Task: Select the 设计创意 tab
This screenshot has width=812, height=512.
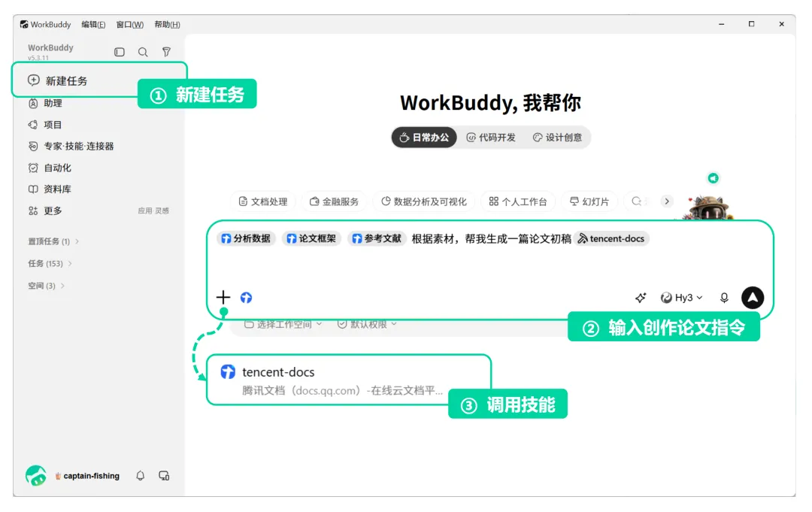Action: (x=558, y=138)
